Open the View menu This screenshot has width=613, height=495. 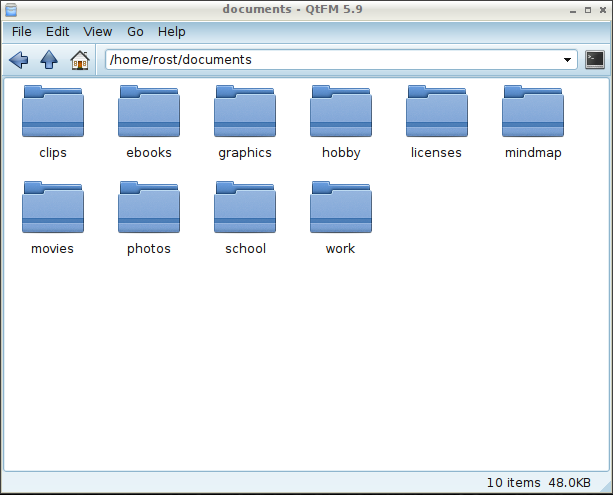(x=98, y=32)
